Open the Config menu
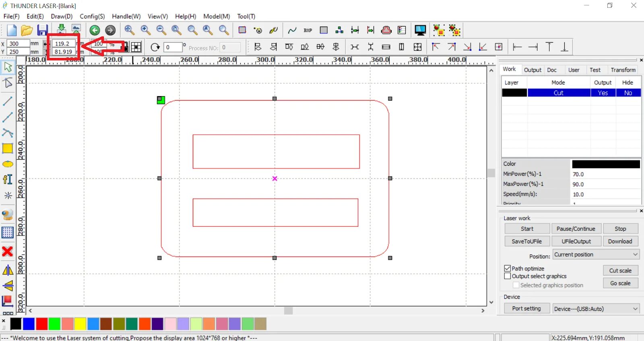644x341 pixels. point(92,16)
